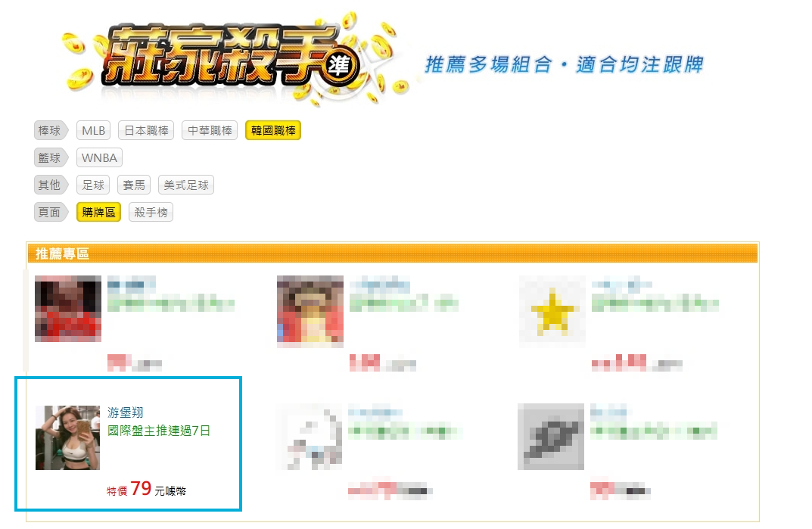This screenshot has width=812, height=529.
Task: Click the 特價 79 元 price
Action: (146, 489)
